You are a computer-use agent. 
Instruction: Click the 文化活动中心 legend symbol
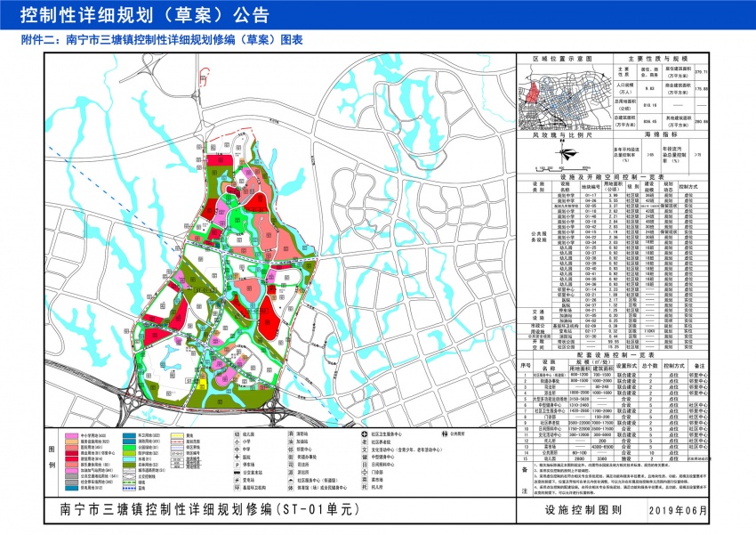tap(365, 450)
